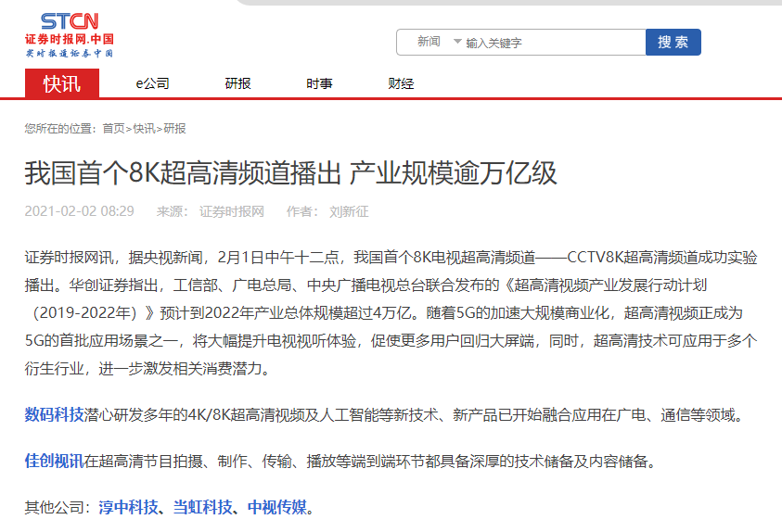Click the 证券时报网.中国 logo text
This screenshot has height=532, width=782.
coord(70,39)
